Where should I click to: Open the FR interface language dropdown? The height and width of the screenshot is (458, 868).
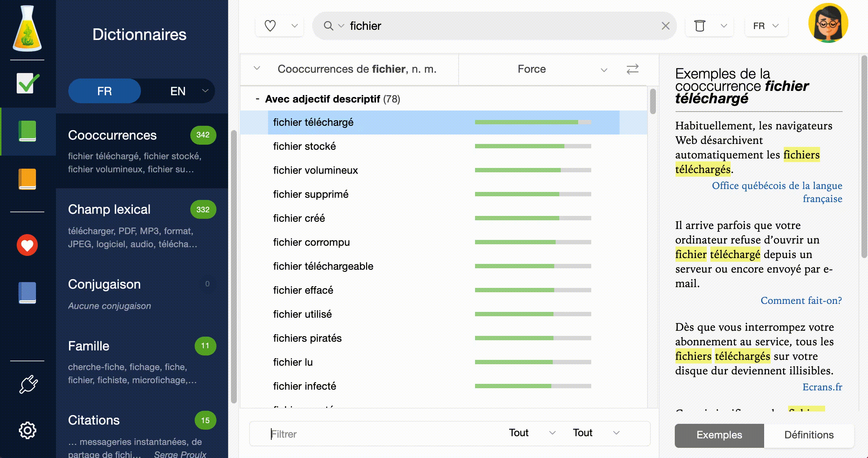click(x=766, y=26)
